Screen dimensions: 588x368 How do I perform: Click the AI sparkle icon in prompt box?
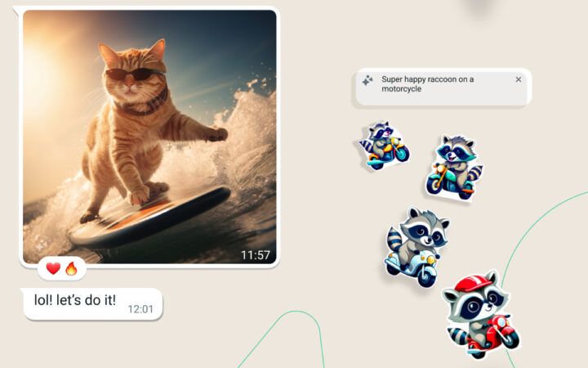pos(367,80)
